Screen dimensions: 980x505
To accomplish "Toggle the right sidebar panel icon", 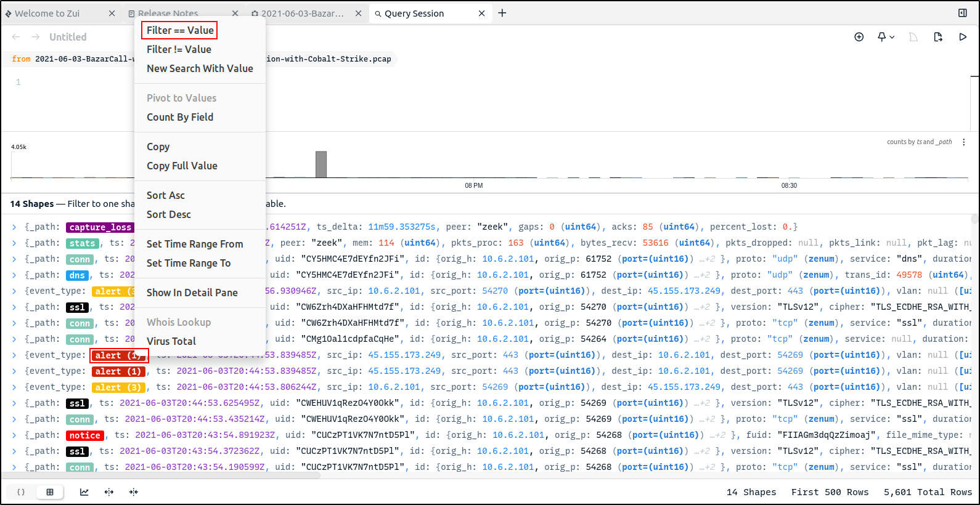I will (962, 13).
